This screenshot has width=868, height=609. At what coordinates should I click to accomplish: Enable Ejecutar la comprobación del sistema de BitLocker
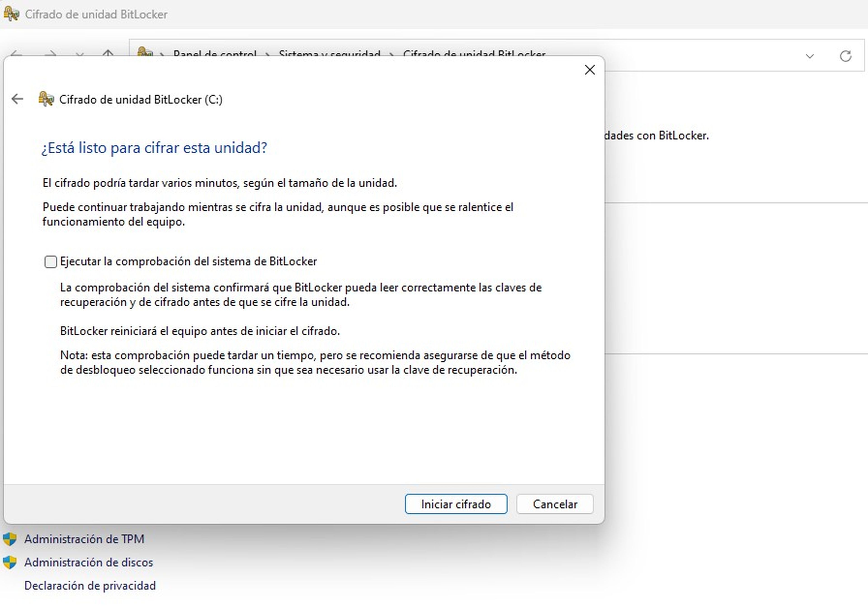click(x=51, y=261)
